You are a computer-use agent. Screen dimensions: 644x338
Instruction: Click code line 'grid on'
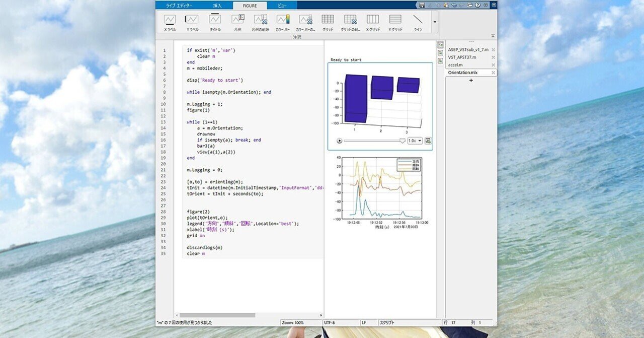(196, 236)
